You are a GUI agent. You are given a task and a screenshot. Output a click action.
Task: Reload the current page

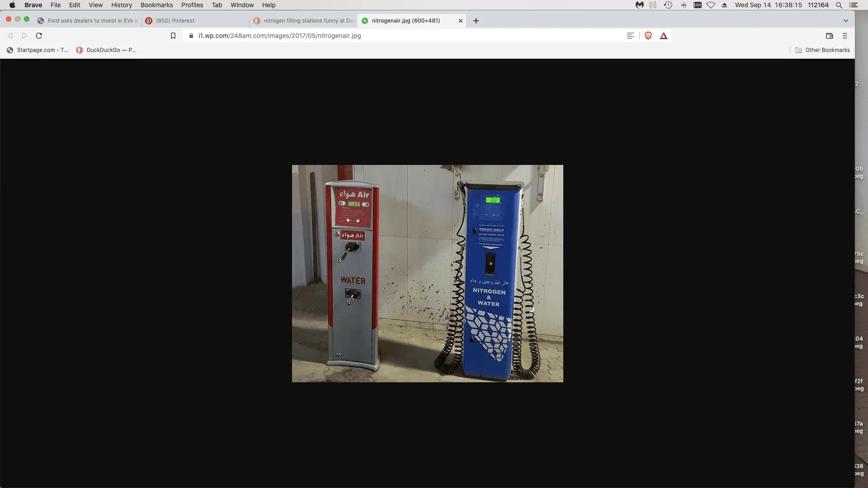point(39,36)
